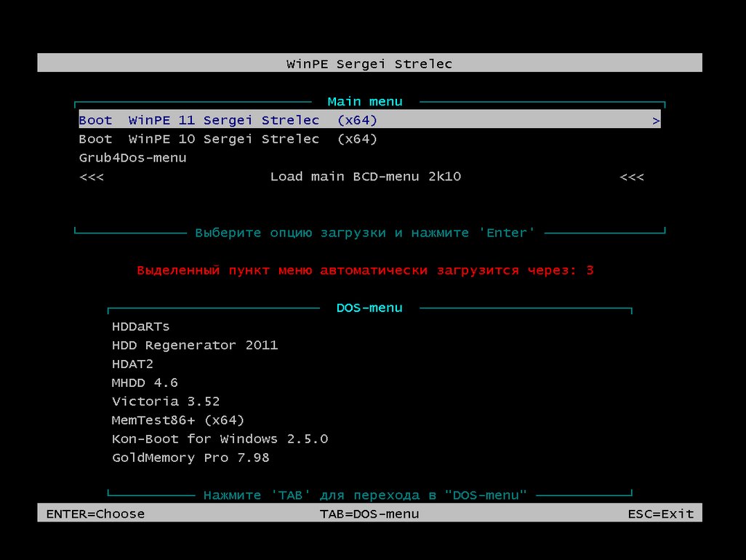Image resolution: width=746 pixels, height=560 pixels.
Task: Click the left <<< marker on BCD-menu row
Action: point(92,177)
